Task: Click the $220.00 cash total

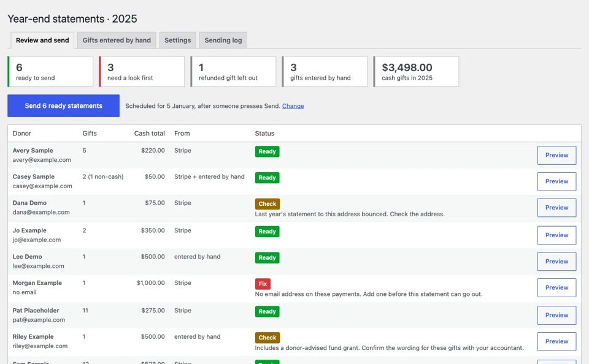Action: coord(153,151)
